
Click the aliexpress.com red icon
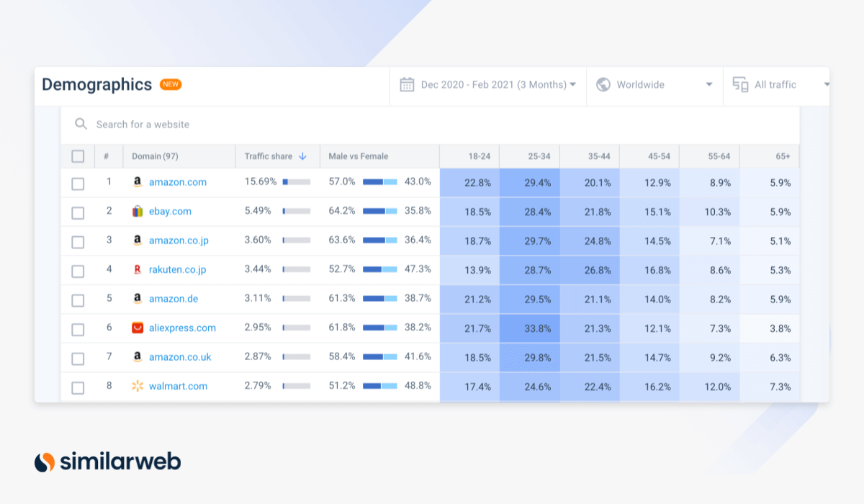click(138, 328)
